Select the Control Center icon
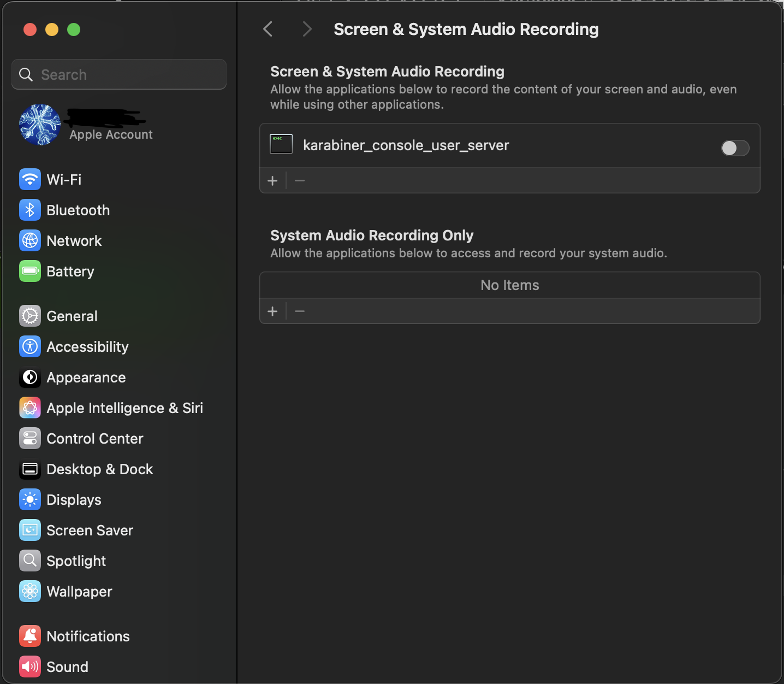The image size is (784, 684). coord(30,438)
